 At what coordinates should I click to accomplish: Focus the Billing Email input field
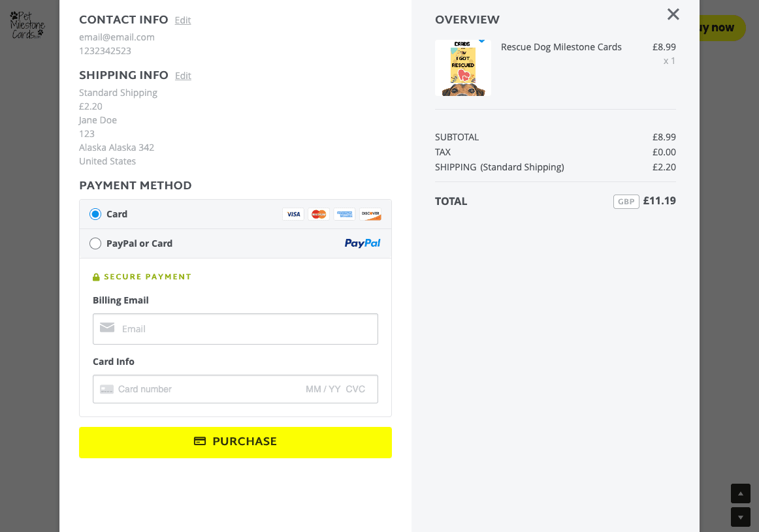coord(245,329)
